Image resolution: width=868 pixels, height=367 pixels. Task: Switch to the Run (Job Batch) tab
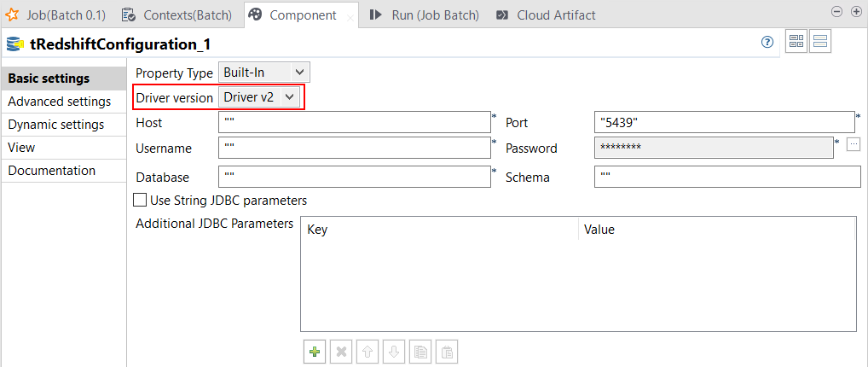click(x=425, y=15)
